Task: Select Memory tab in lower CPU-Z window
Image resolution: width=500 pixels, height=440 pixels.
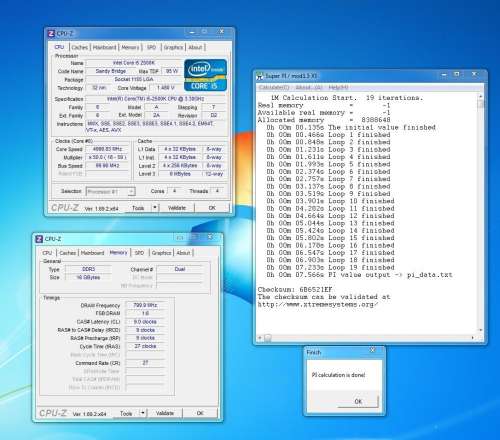Action: coord(118,252)
